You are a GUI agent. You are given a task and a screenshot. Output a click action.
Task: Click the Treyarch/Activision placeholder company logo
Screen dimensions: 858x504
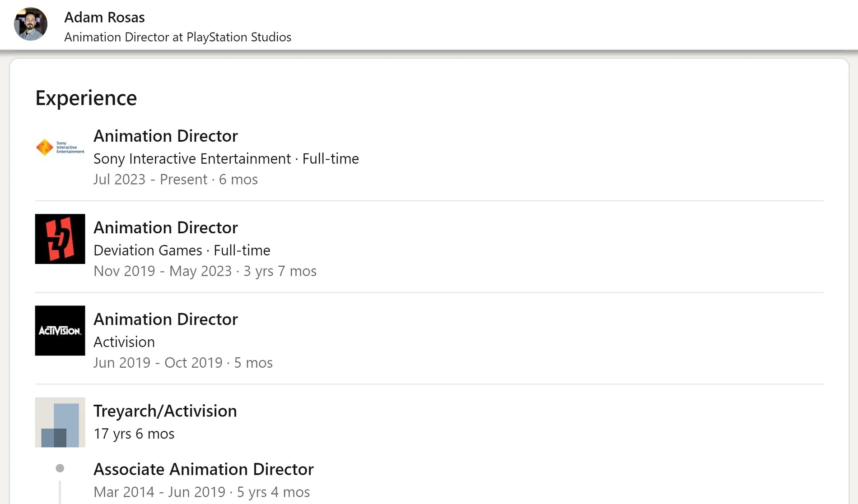coord(60,422)
